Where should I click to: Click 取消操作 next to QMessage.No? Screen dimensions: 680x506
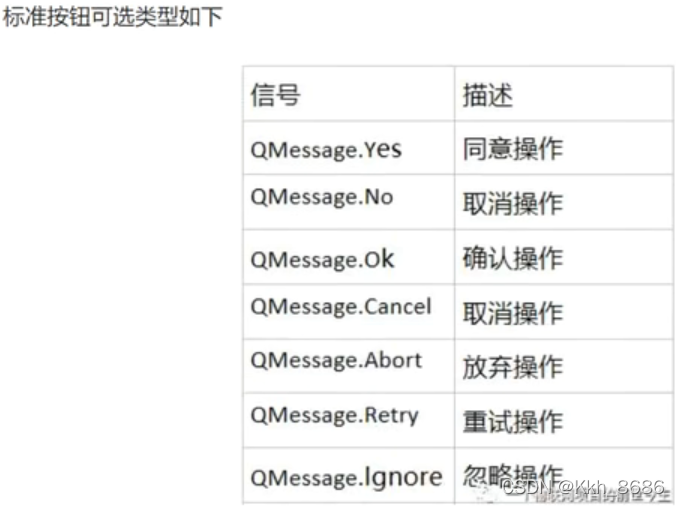tap(564, 202)
